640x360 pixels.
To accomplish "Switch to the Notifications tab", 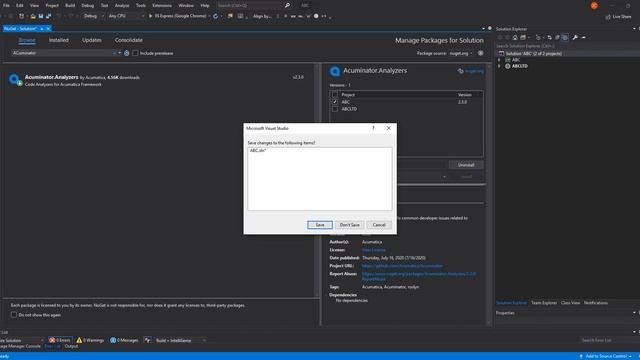I will [x=596, y=303].
